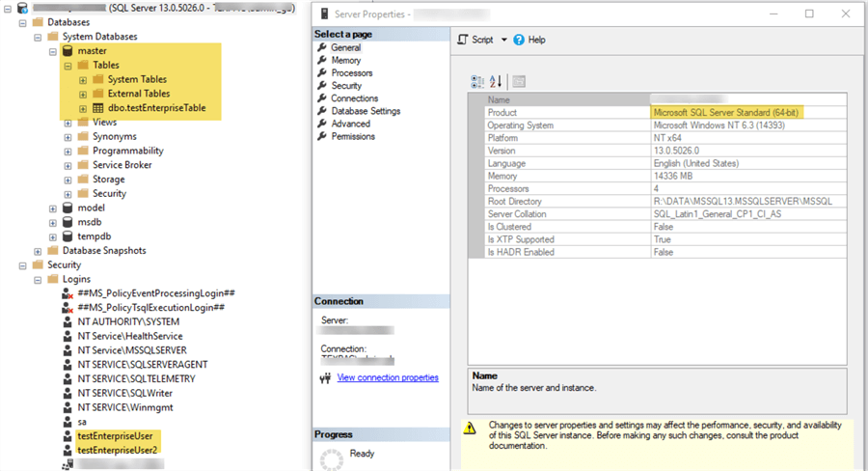The height and width of the screenshot is (471, 868).
Task: Select the Permissions page
Action: tap(353, 136)
